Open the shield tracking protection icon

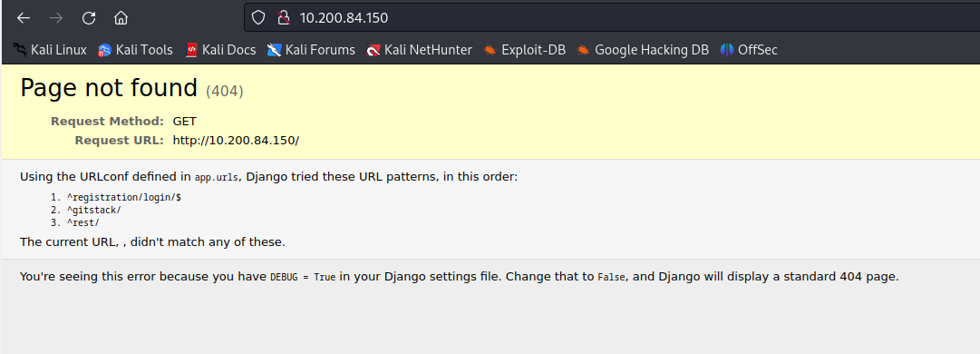coord(258,17)
